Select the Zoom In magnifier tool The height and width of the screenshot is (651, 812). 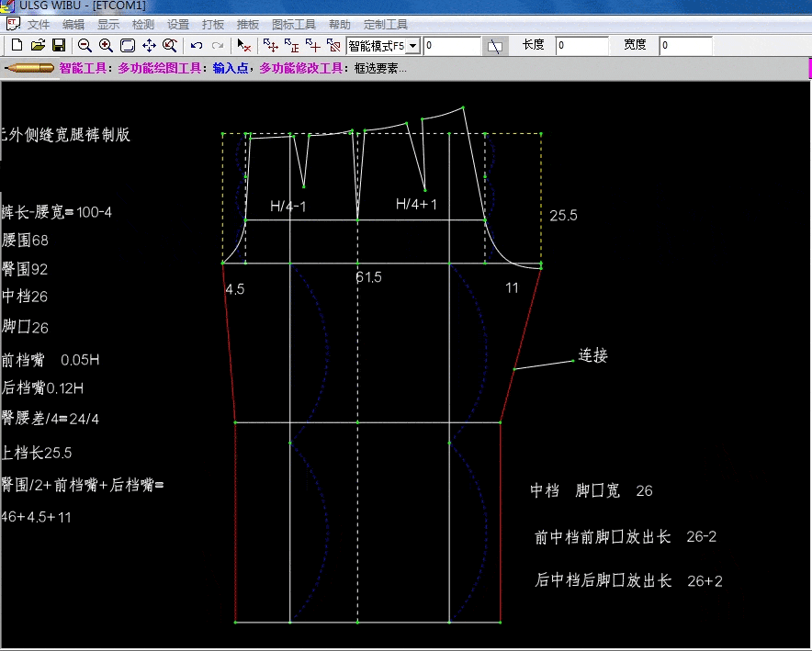(106, 44)
